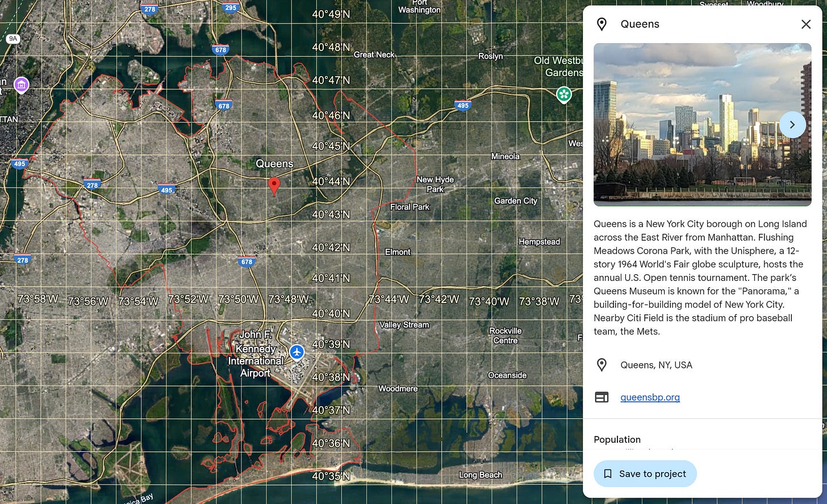Click the "Long Beach" map label
The width and height of the screenshot is (827, 504).
coord(481,475)
